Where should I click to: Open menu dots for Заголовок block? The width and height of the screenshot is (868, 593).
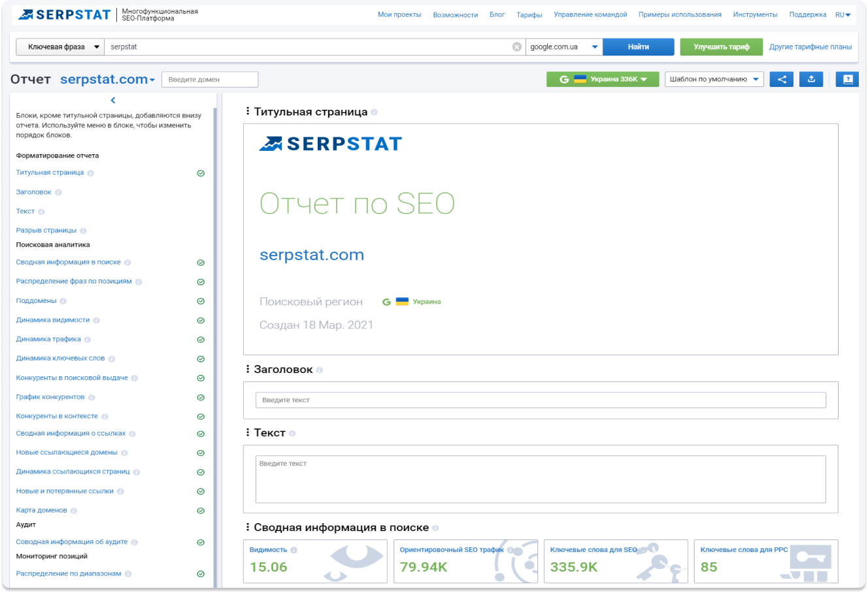[247, 369]
